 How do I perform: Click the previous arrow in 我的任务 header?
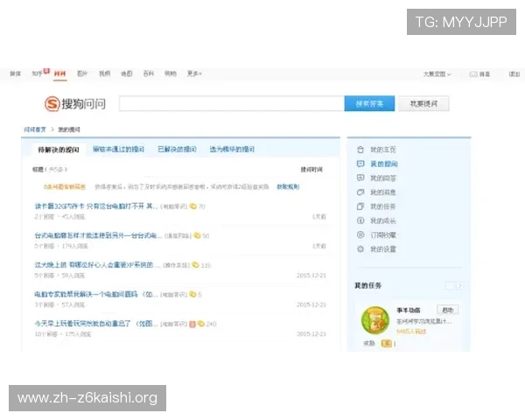450,286
